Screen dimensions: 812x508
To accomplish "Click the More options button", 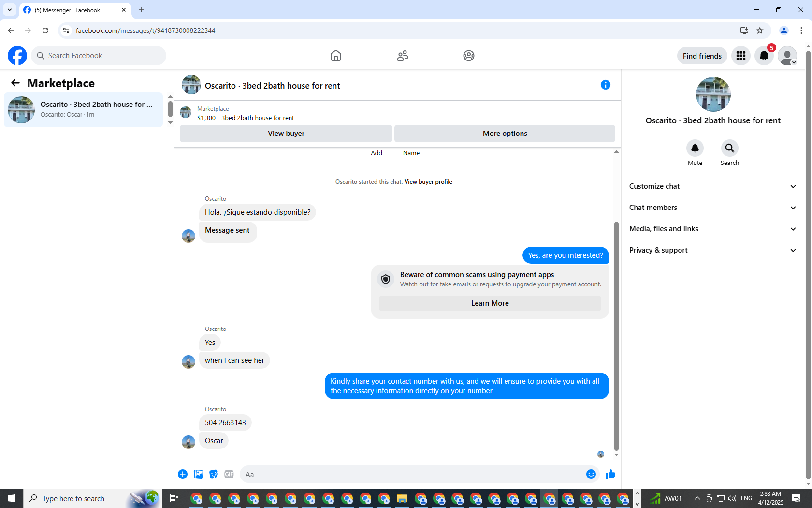I will (505, 134).
